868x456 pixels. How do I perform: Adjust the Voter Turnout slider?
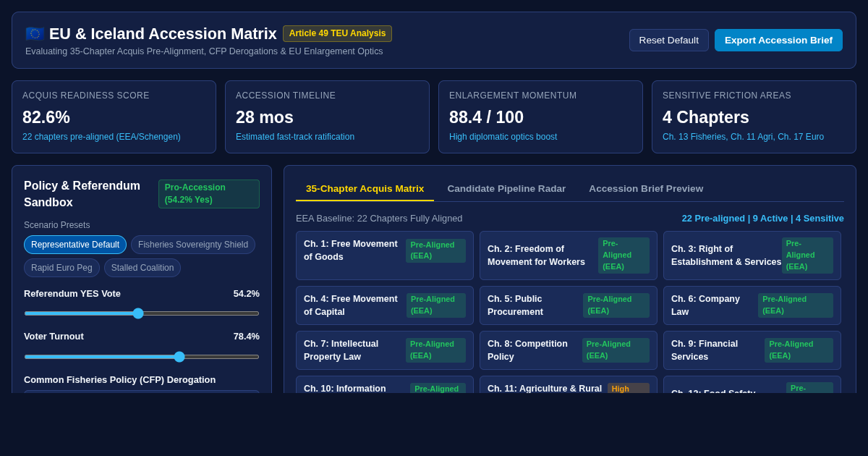pyautogui.click(x=142, y=357)
